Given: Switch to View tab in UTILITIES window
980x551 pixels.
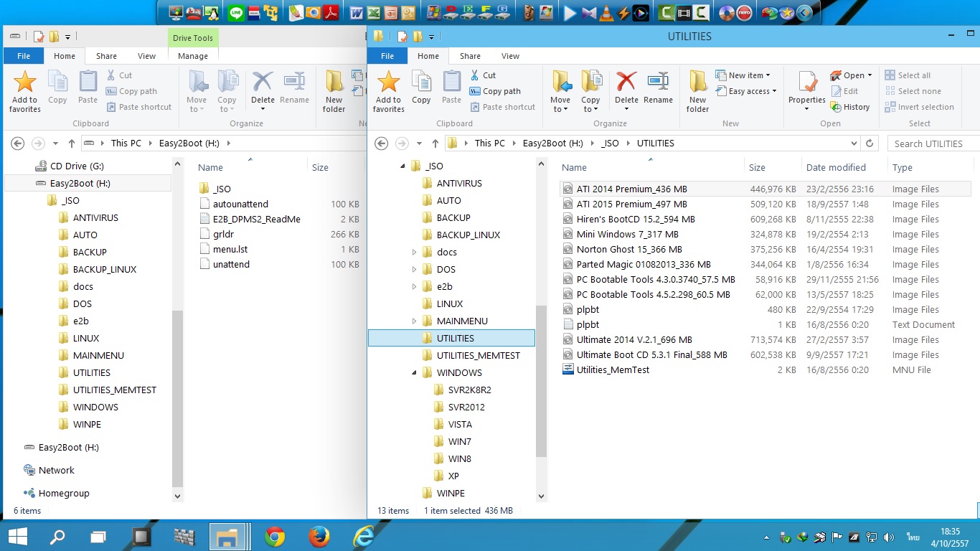Looking at the screenshot, I should click(x=511, y=56).
